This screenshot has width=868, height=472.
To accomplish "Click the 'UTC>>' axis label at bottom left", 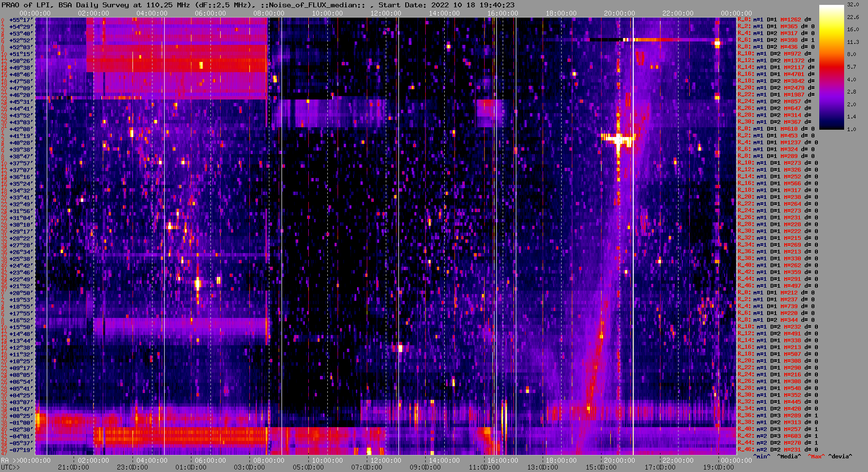I will coord(11,467).
